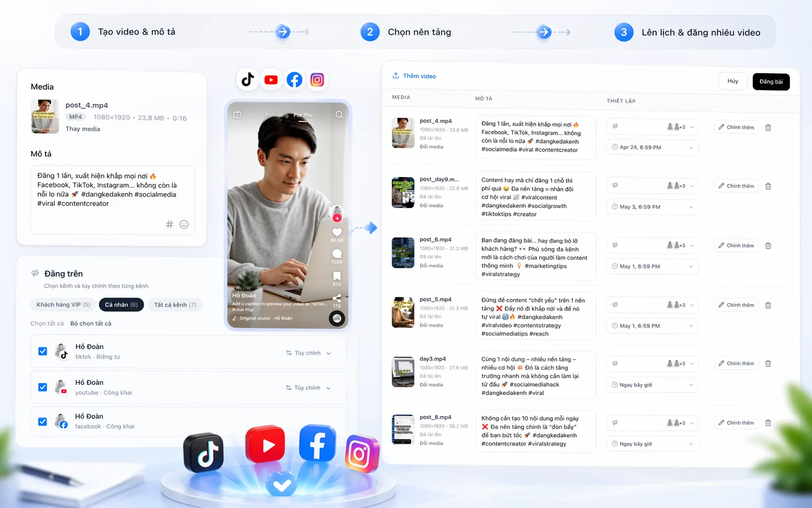This screenshot has width=812, height=508.
Task: Click the bookmark icon in phone preview
Action: [x=337, y=276]
